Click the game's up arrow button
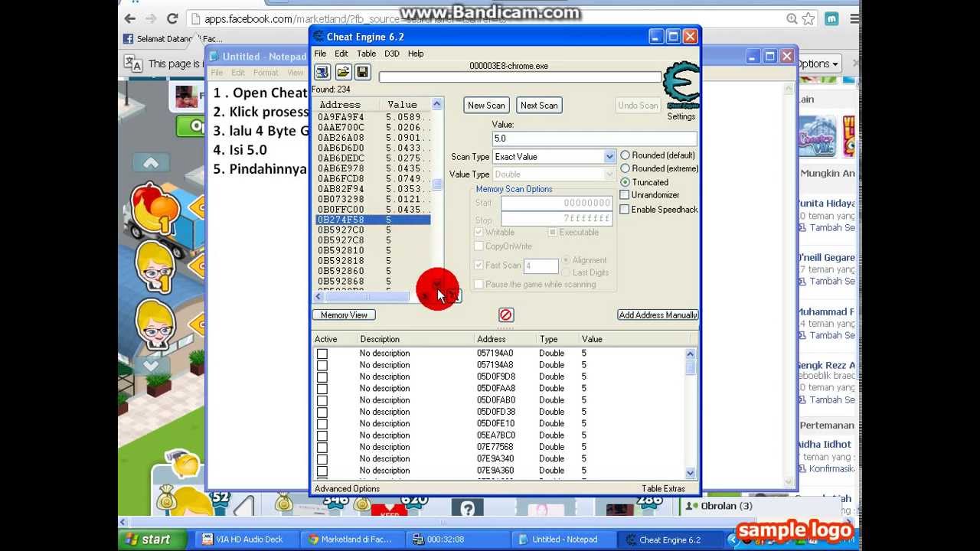 [x=151, y=163]
